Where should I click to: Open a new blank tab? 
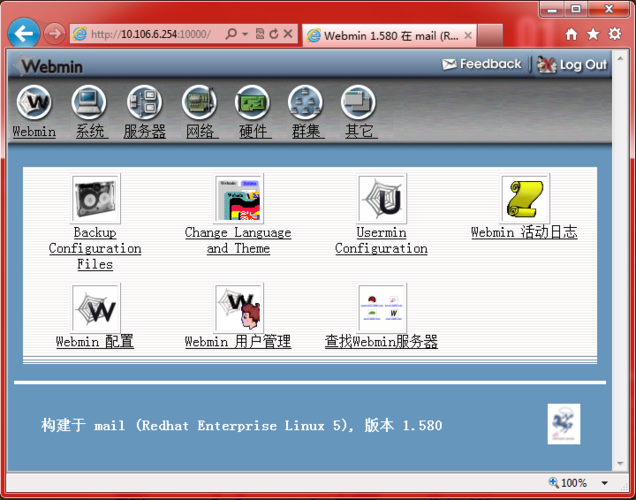point(490,36)
